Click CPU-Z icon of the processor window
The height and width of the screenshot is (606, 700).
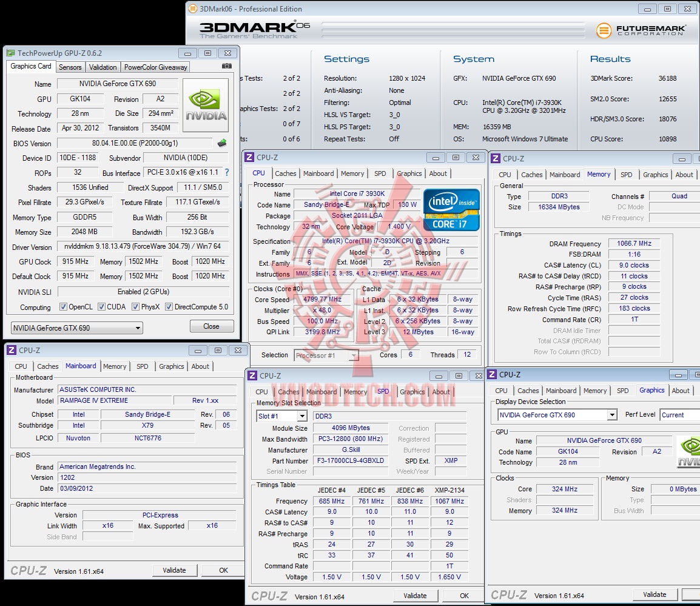coord(249,157)
